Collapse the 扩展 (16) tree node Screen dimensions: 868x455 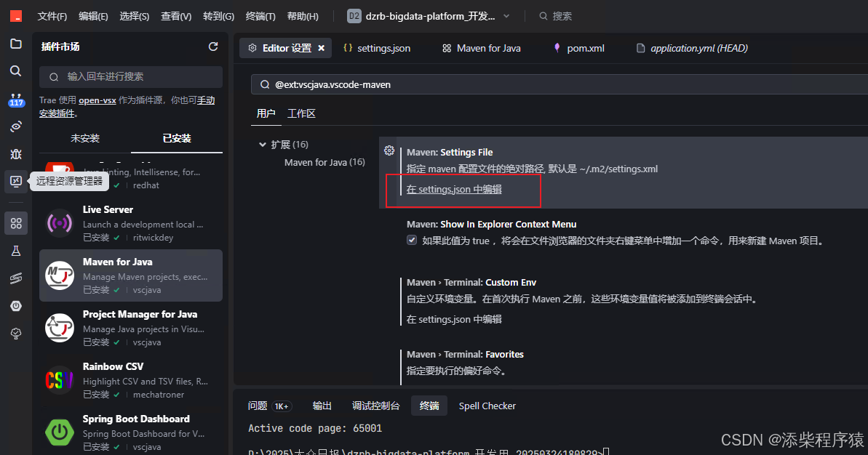pos(263,145)
